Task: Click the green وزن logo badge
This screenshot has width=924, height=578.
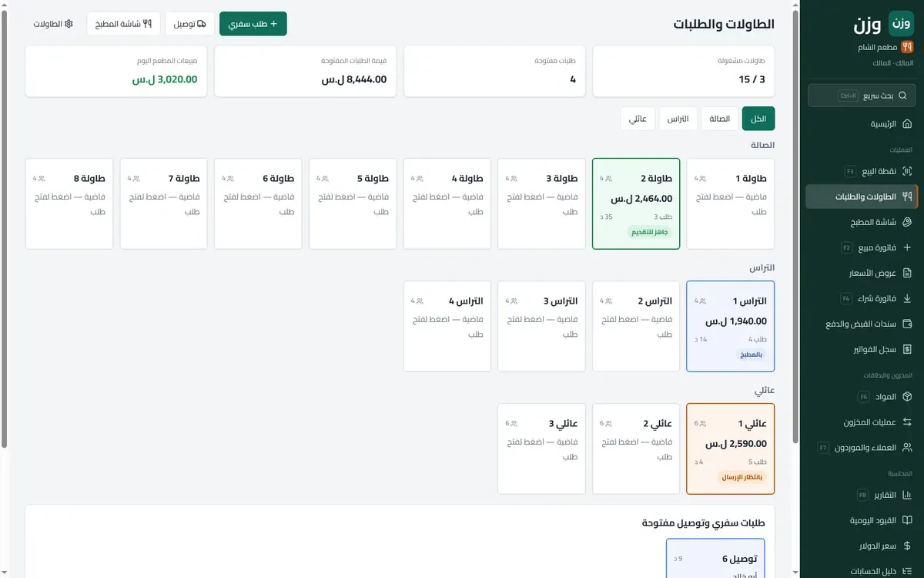Action: pos(901,24)
